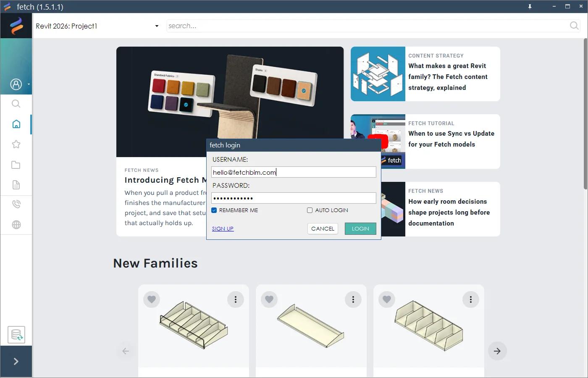
Task: Click the main vertical scrollbar
Action: pyautogui.click(x=585, y=113)
